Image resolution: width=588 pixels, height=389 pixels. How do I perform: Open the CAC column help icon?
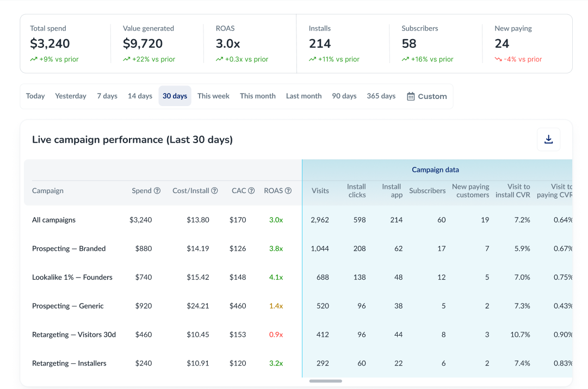[251, 190]
